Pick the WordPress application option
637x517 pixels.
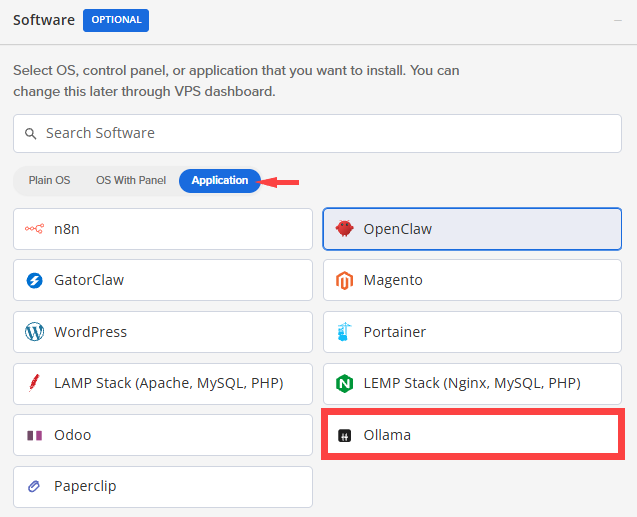[163, 331]
